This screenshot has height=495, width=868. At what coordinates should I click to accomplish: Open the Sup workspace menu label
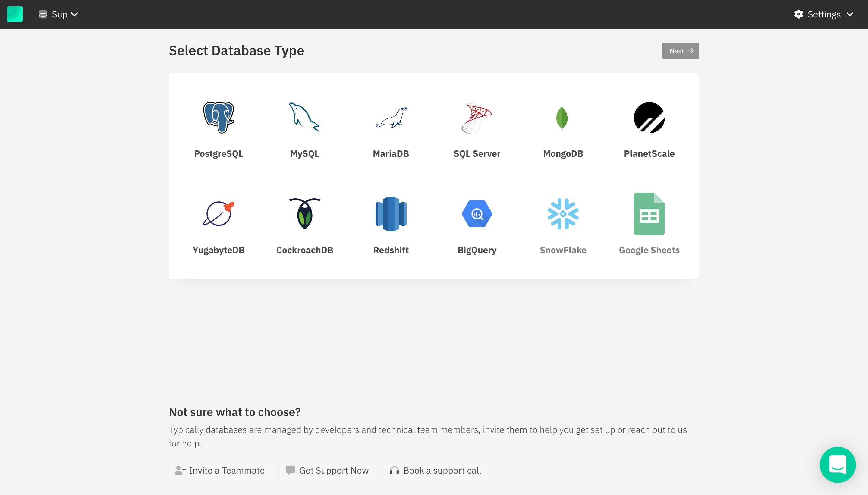pos(59,14)
